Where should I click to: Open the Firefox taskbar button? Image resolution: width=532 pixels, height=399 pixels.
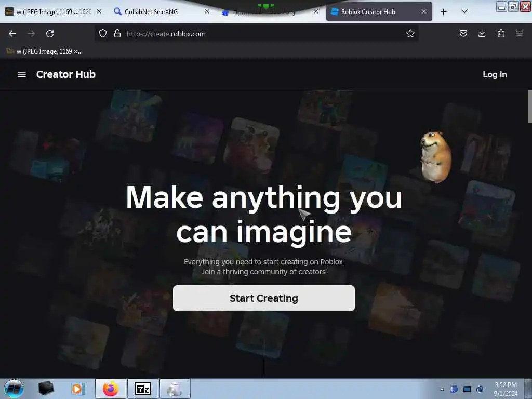[x=111, y=389]
